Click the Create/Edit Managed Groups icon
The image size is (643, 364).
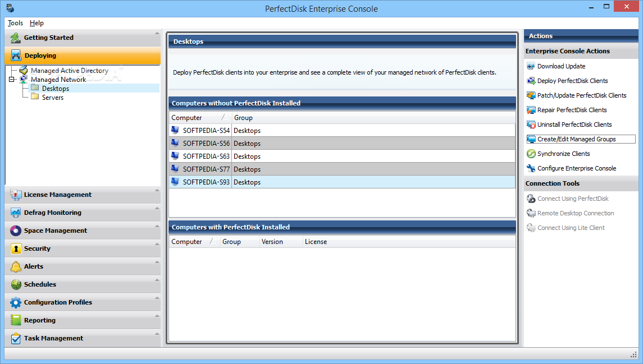(531, 139)
